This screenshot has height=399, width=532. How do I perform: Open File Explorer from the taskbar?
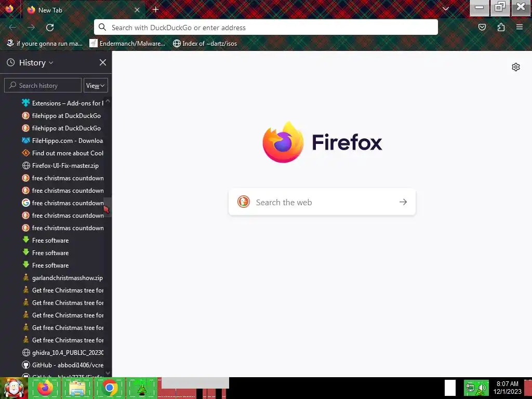pyautogui.click(x=77, y=388)
